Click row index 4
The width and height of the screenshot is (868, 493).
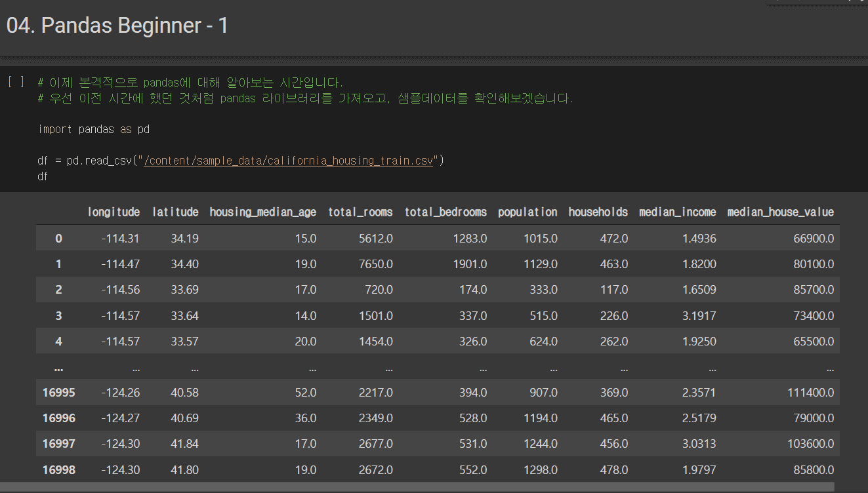point(58,342)
